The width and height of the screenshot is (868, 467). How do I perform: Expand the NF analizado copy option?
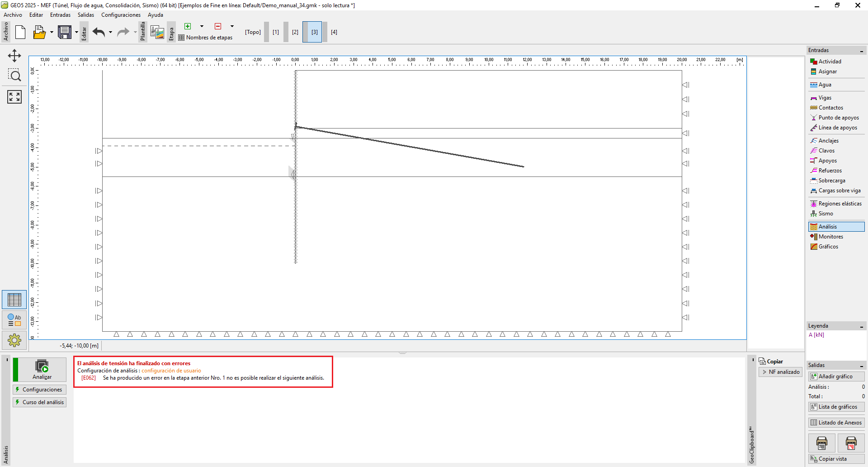780,372
